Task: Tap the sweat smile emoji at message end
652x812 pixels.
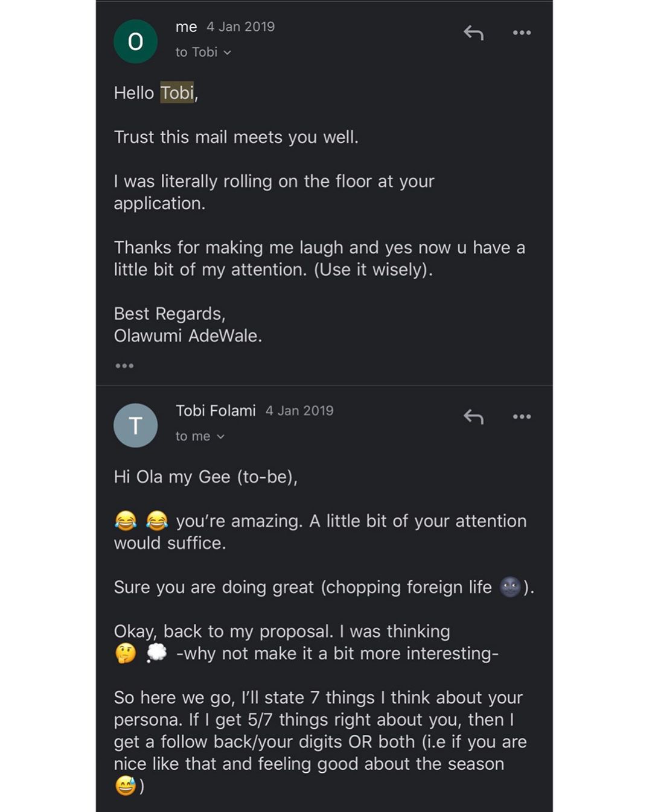Action: pyautogui.click(x=126, y=785)
